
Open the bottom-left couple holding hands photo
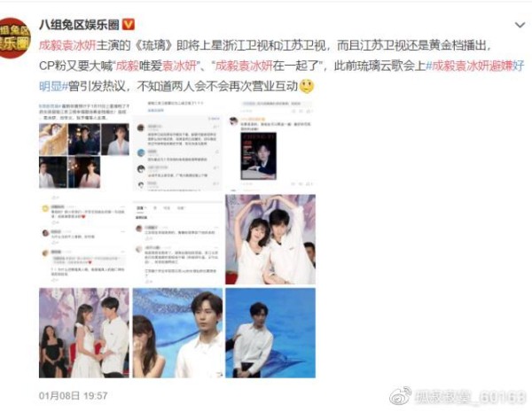(84, 333)
